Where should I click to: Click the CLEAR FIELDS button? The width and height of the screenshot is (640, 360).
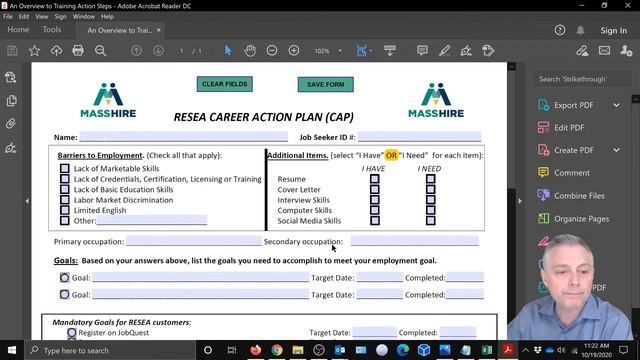point(224,84)
